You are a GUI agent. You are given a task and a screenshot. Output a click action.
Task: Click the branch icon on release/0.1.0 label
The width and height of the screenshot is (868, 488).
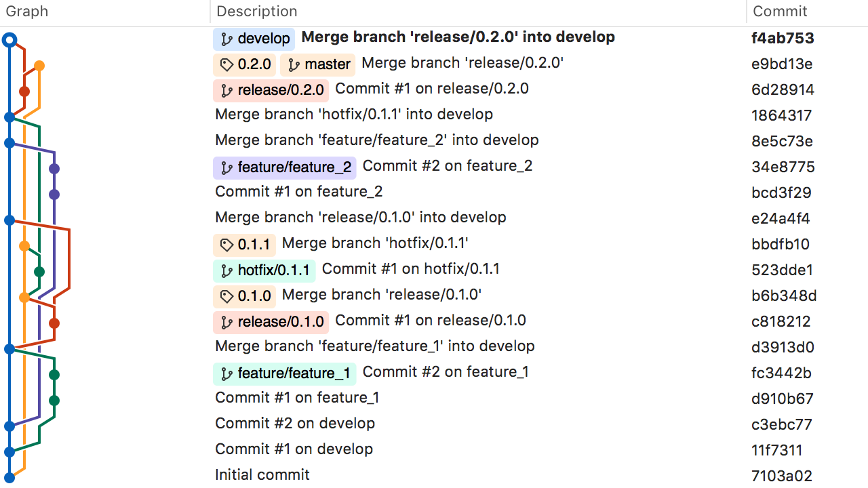point(226,322)
